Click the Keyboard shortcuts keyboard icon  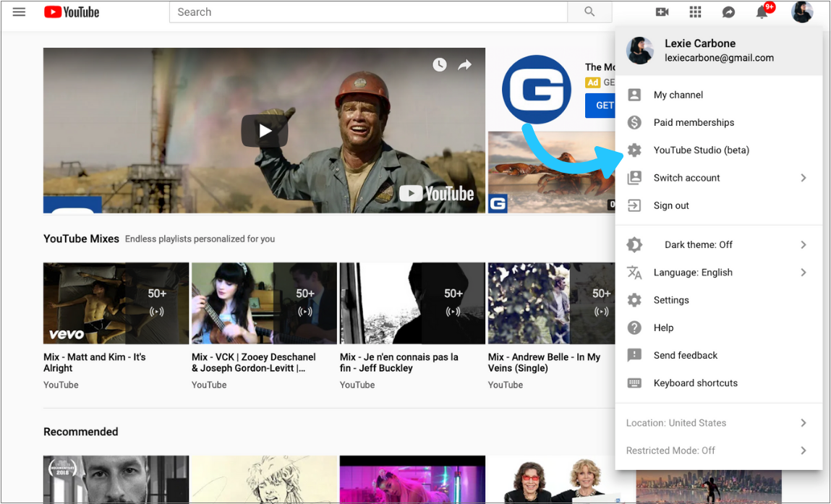coord(634,383)
